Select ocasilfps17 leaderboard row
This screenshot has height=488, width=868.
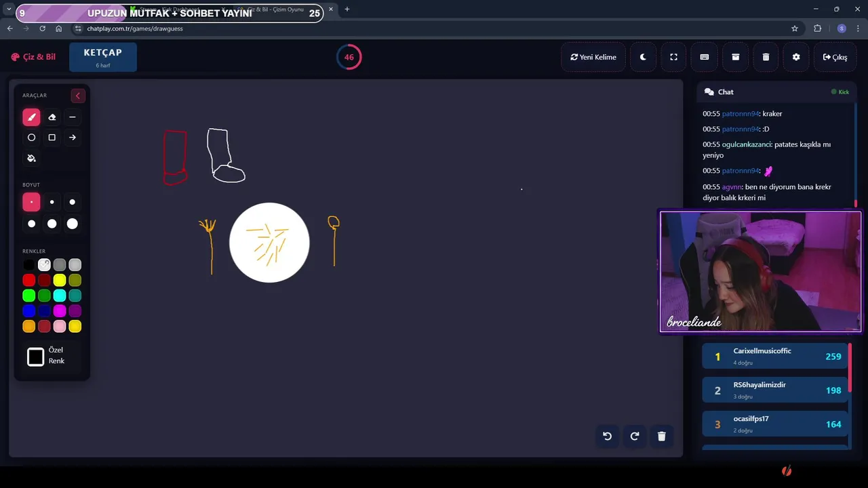coord(775,424)
